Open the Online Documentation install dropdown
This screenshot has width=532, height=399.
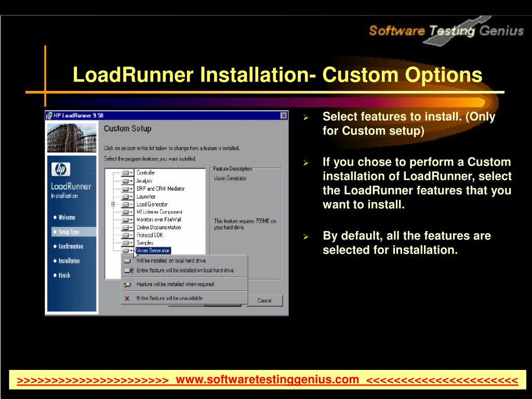pos(128,228)
